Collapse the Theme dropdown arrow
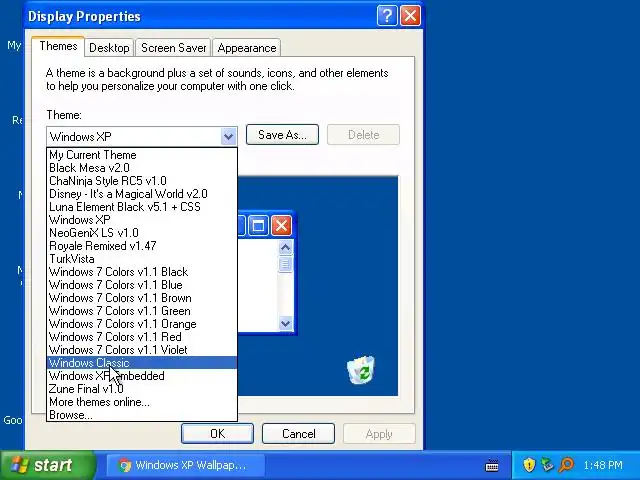Screen dimensions: 640x480 tap(229, 136)
